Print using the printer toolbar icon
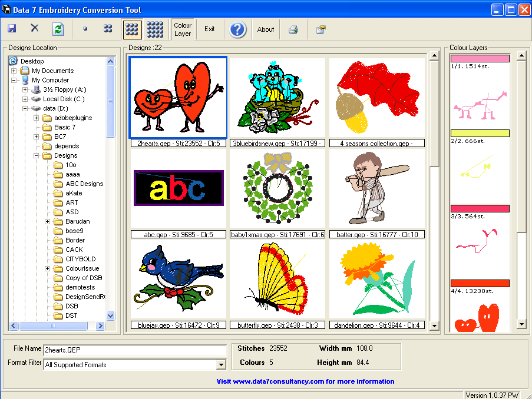This screenshot has width=532, height=399. point(293,29)
